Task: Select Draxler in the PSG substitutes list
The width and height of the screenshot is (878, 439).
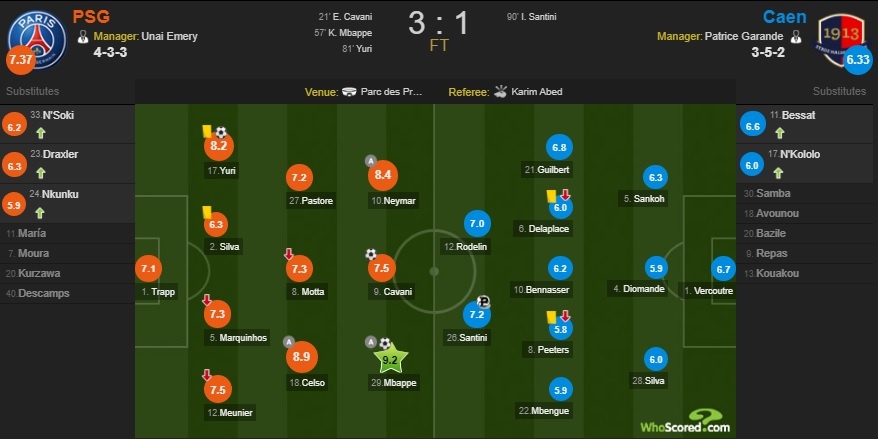Action: pos(55,155)
